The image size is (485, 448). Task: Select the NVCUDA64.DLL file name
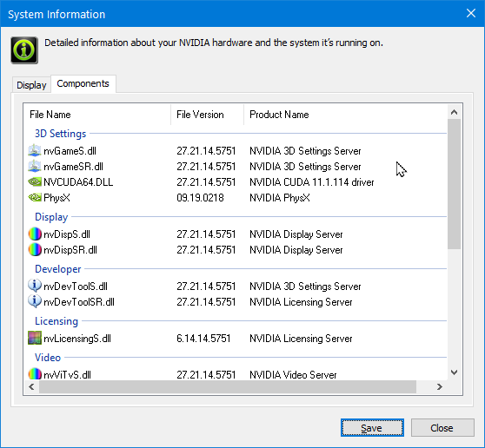(78, 182)
